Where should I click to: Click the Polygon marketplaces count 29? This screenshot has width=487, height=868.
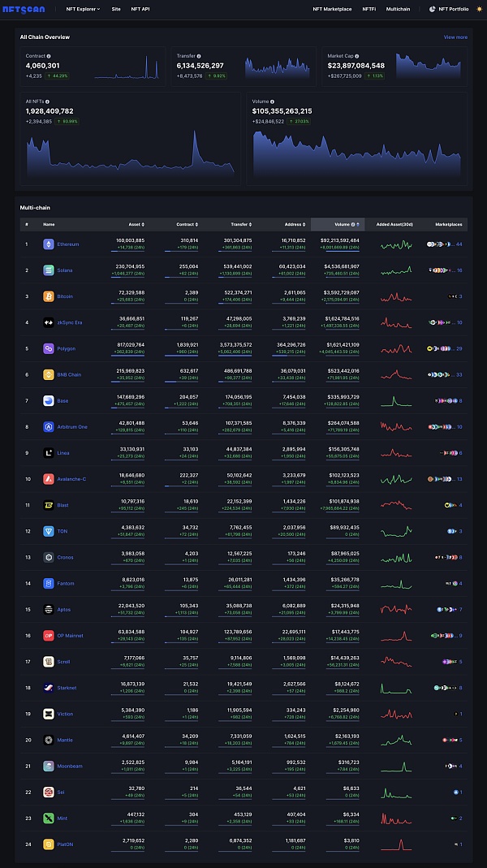pos(459,349)
